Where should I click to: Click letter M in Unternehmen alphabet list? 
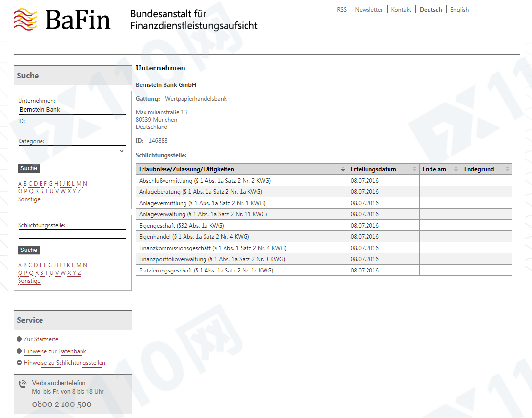79,184
